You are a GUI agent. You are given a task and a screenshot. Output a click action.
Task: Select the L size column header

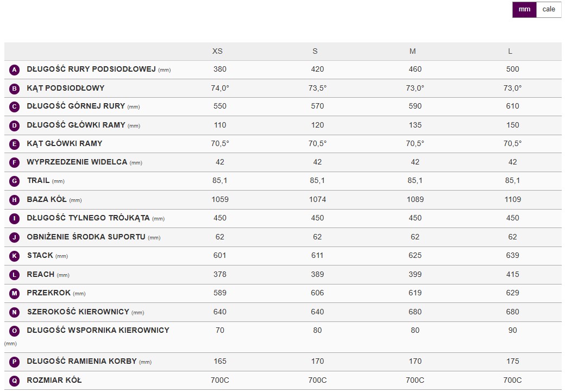[x=510, y=51]
